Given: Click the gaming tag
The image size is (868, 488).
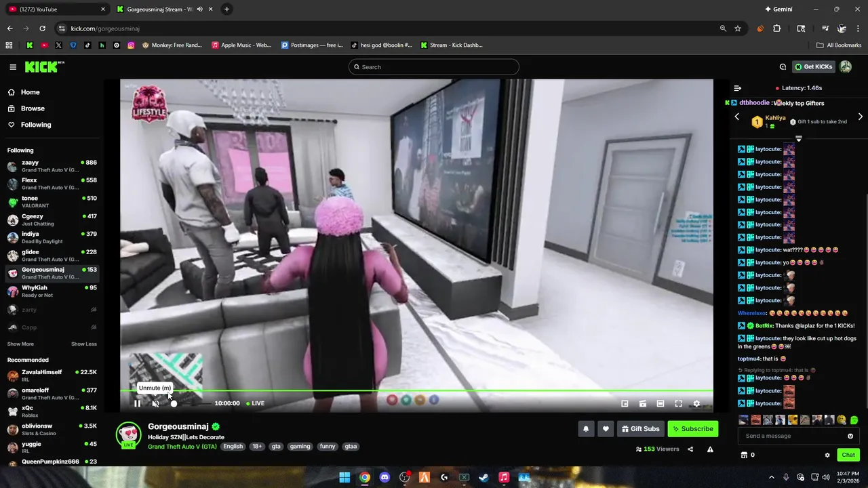Looking at the screenshot, I should coord(300,447).
